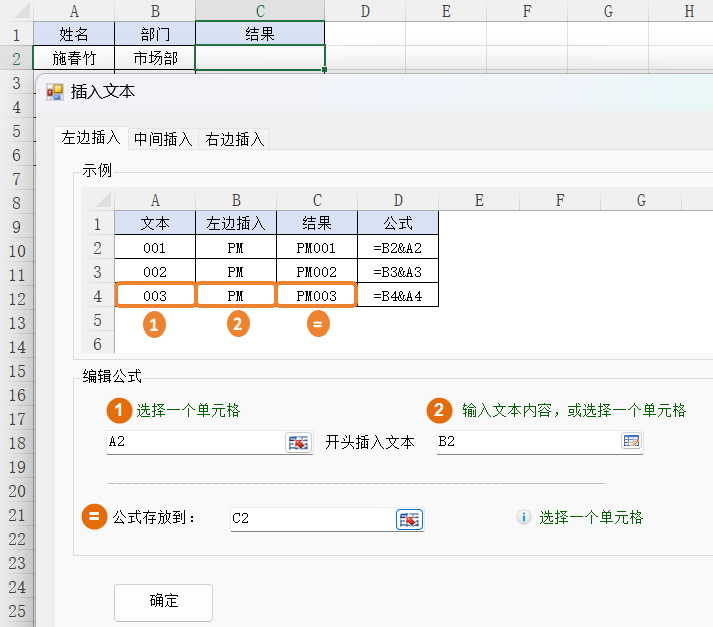Click the 结果 header cell in C1
The width and height of the screenshot is (713, 627).
(260, 34)
